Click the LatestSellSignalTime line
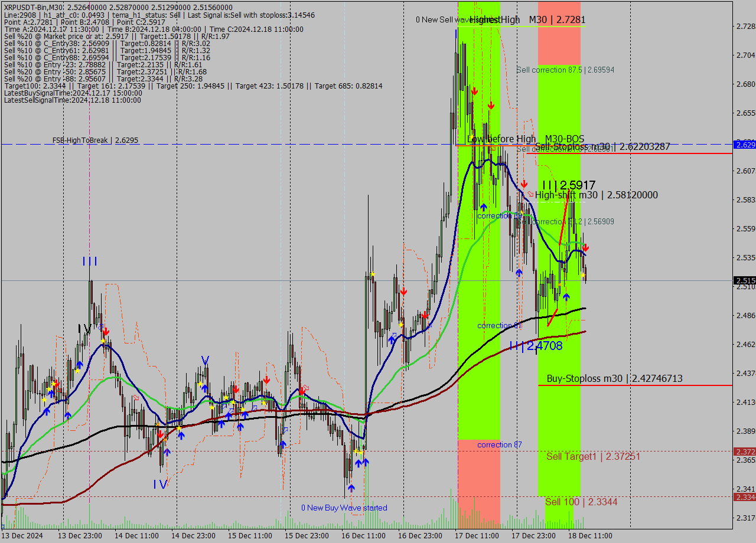 click(x=73, y=100)
